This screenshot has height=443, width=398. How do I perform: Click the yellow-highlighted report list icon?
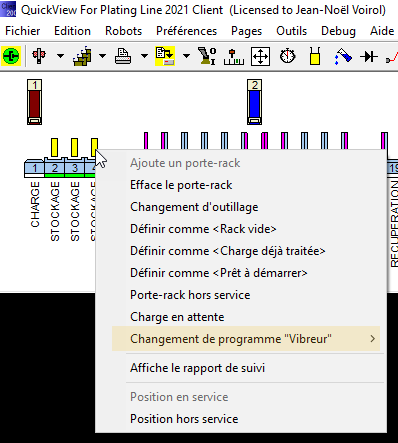pyautogui.click(x=165, y=56)
